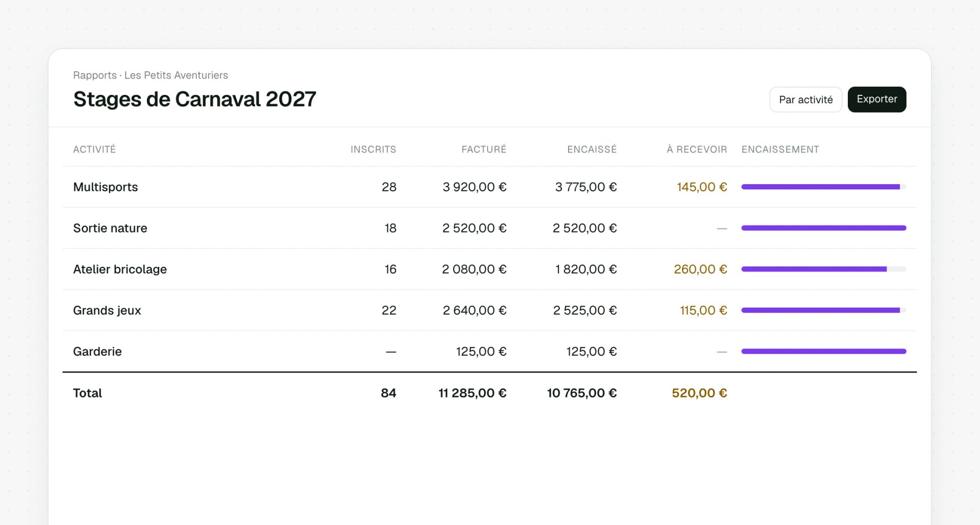Image resolution: width=980 pixels, height=525 pixels.
Task: Click the 3 775,00 € collected amount
Action: pos(586,187)
